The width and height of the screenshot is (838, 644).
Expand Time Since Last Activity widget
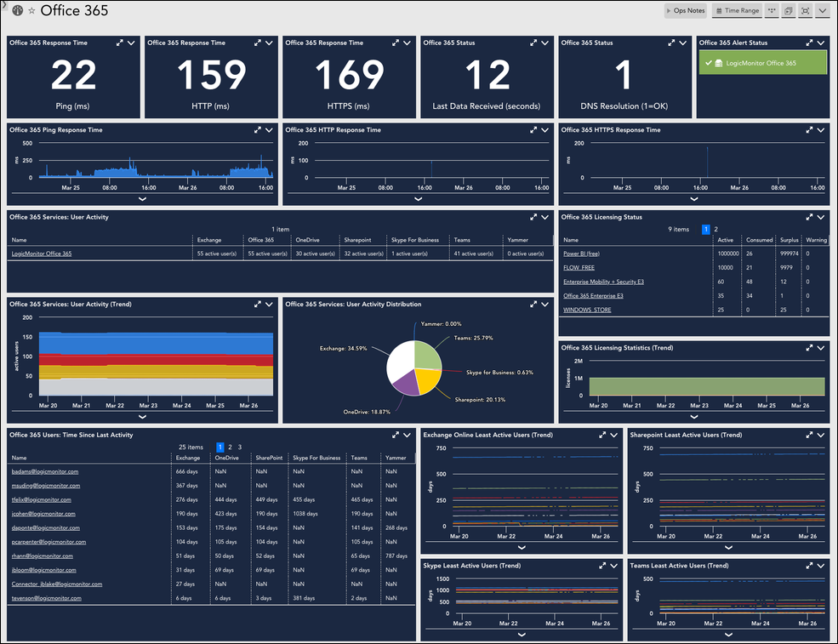click(x=396, y=435)
